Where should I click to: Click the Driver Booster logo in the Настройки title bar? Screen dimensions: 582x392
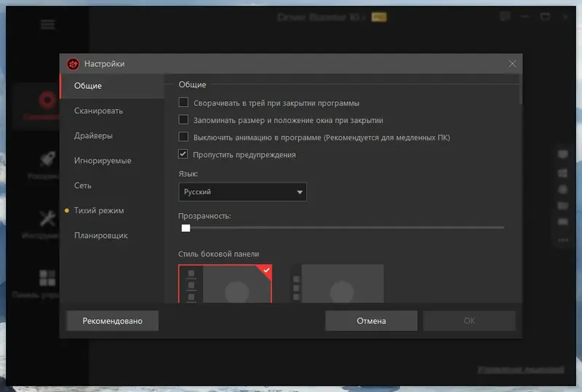coord(73,64)
